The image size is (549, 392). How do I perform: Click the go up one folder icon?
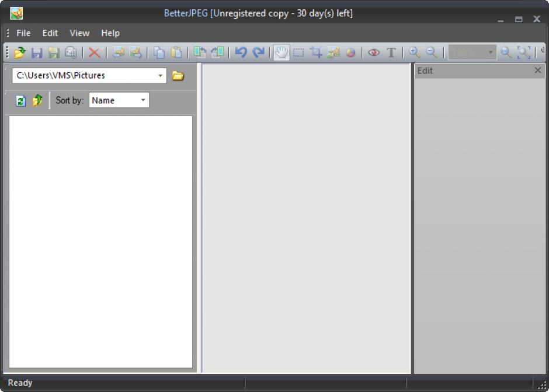[37, 101]
